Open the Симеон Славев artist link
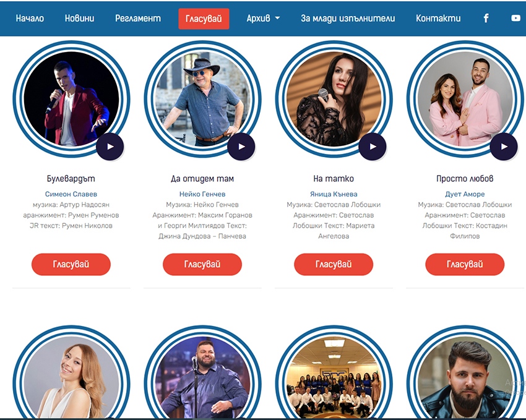Viewport: 526px width, 420px height. click(71, 194)
